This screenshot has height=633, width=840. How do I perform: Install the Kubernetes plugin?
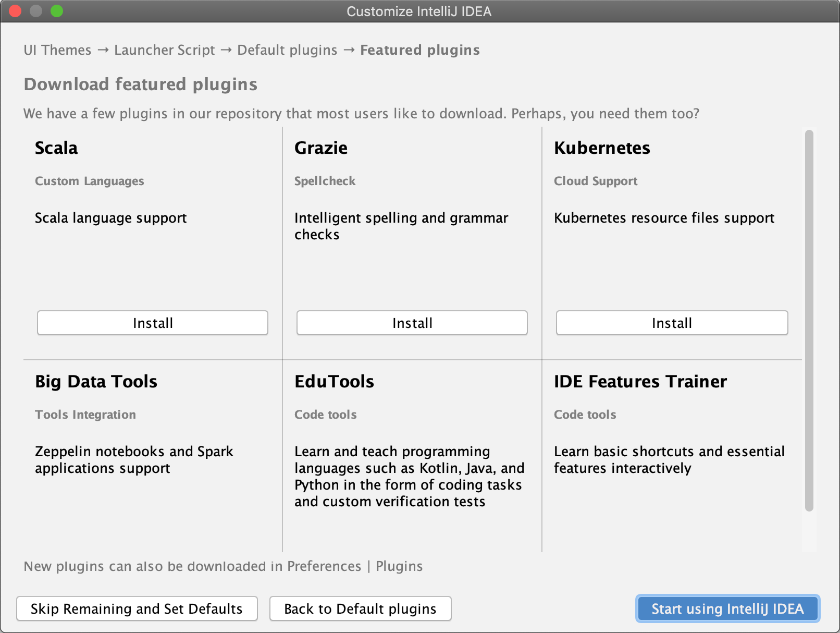[671, 323]
